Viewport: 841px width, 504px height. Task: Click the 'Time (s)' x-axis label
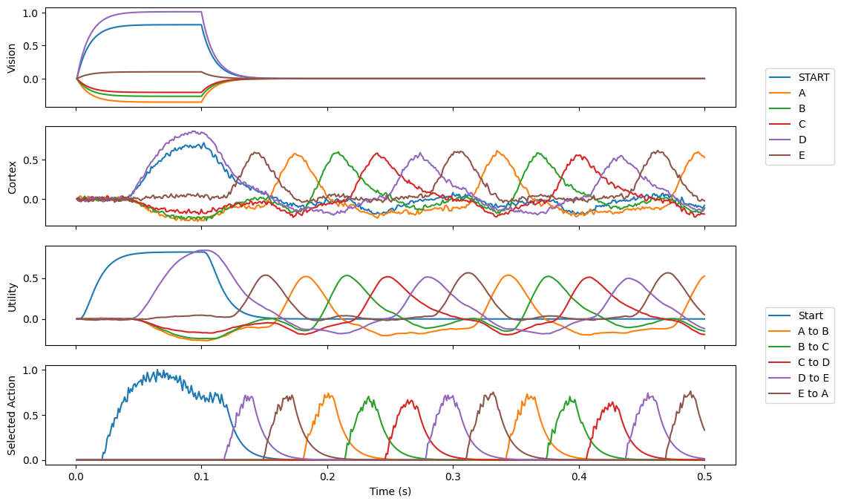click(390, 491)
